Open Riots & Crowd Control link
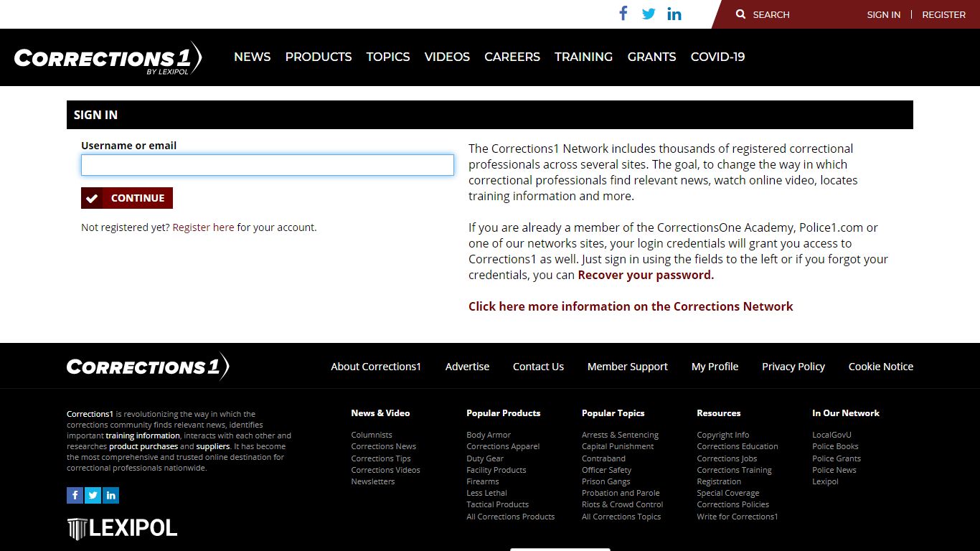This screenshot has width=980, height=551. (x=623, y=504)
